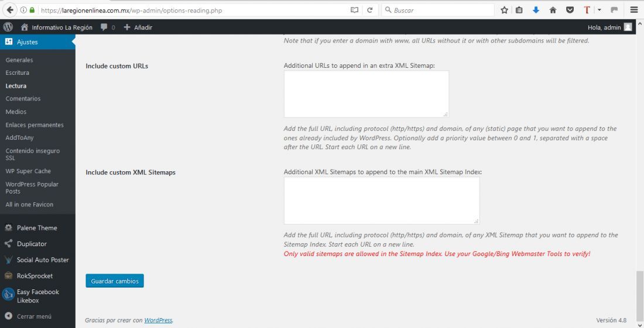Open Palene Theme gear menu

[37, 228]
